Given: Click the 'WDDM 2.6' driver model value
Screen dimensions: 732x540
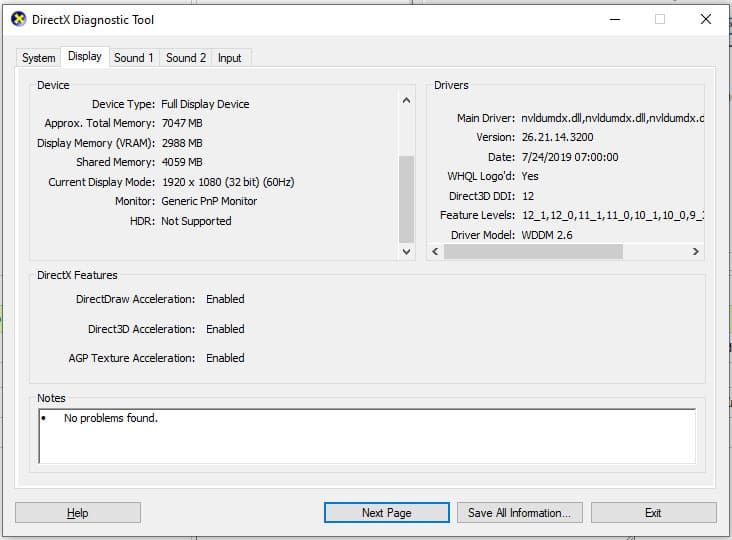Looking at the screenshot, I should coord(547,235).
